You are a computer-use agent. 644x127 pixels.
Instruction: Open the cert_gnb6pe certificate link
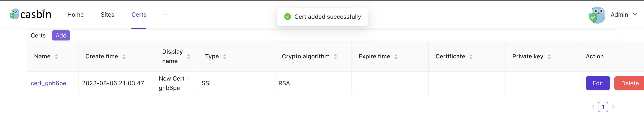pyautogui.click(x=48, y=83)
